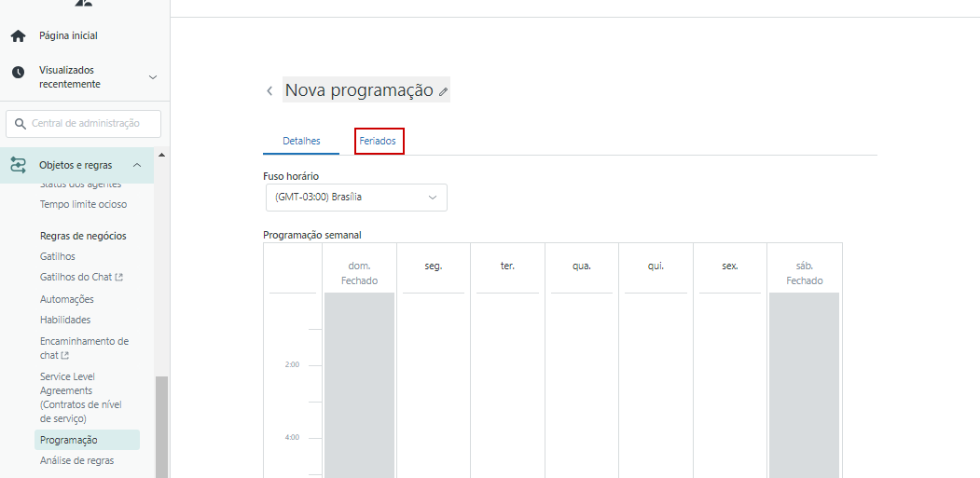Go back using the left chevron arrow
The width and height of the screenshot is (980, 478).
(x=269, y=91)
